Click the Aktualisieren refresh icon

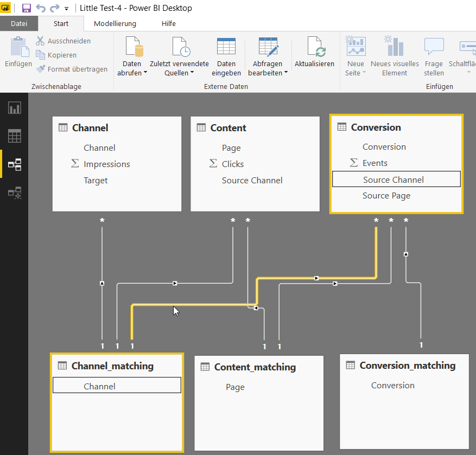(x=316, y=47)
